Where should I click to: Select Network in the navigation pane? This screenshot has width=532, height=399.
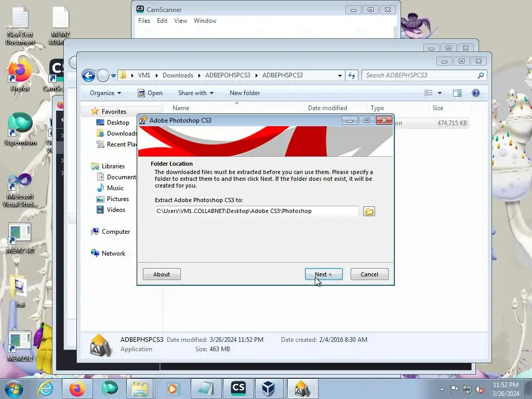pos(113,254)
